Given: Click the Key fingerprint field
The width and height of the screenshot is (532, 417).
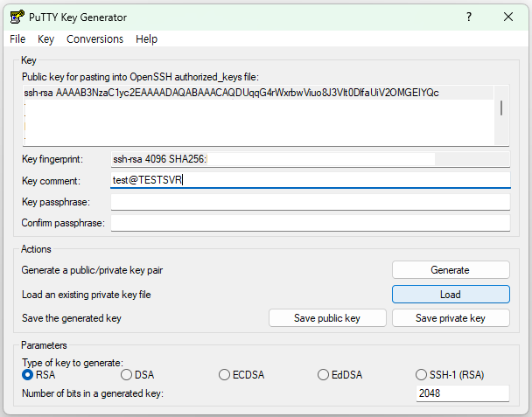Looking at the screenshot, I should click(x=311, y=159).
